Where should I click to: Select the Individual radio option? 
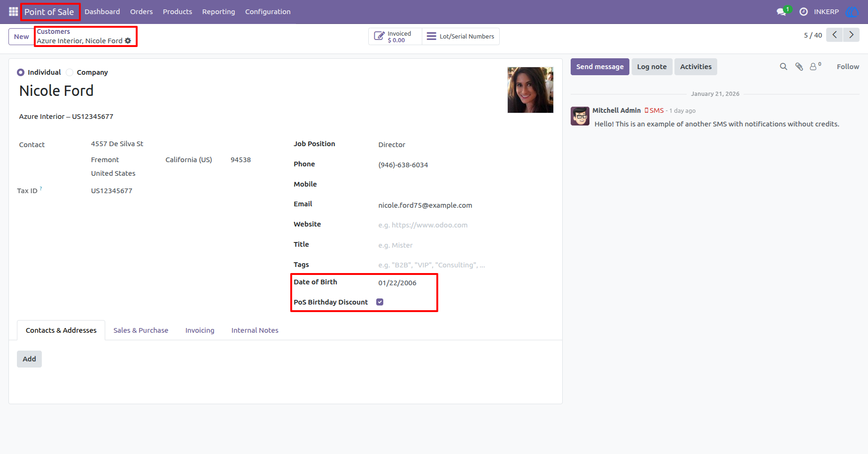[x=21, y=72]
